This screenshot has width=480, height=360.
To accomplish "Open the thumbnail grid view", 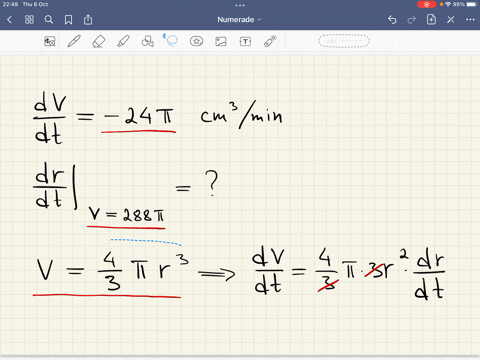I will click(x=29, y=20).
